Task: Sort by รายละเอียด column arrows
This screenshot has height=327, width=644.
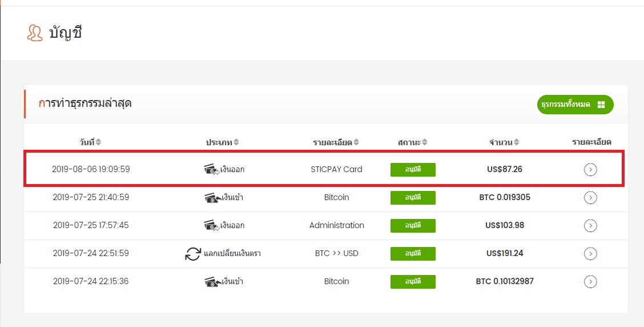Action: pyautogui.click(x=356, y=142)
